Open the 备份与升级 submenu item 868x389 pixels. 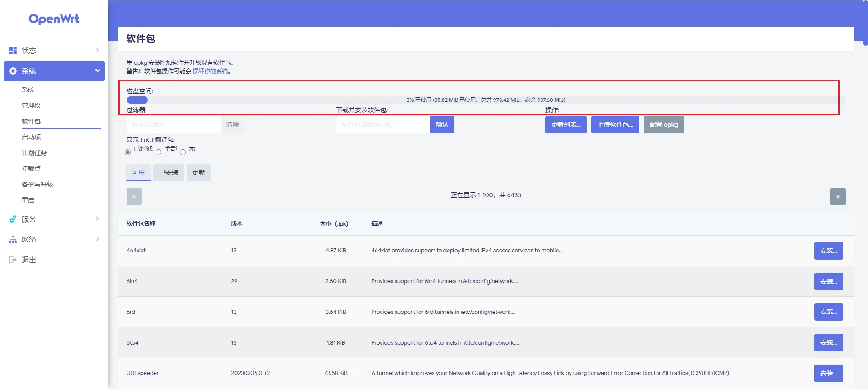38,185
